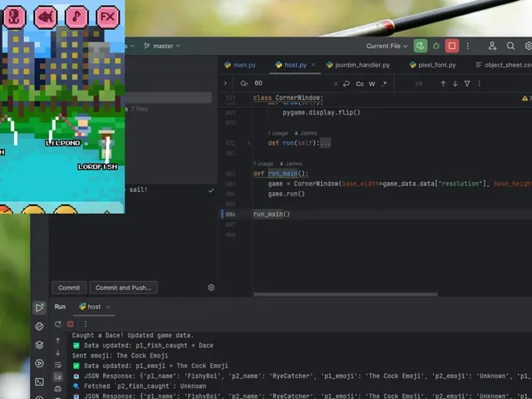Click the print icon in console gutter

(x=57, y=388)
